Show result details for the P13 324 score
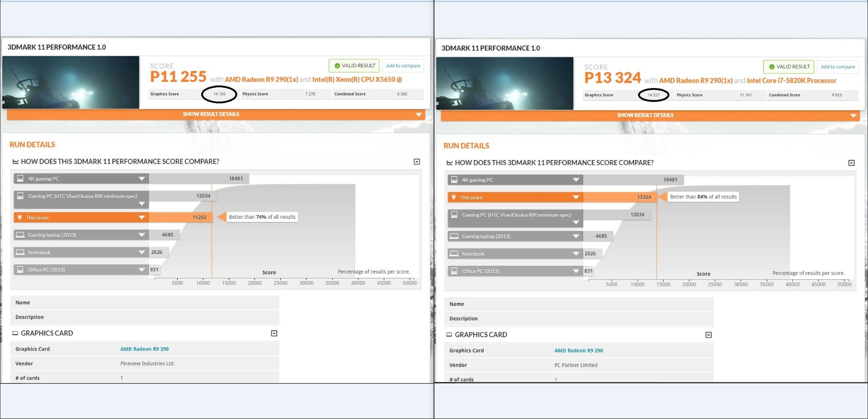Image resolution: width=868 pixels, height=419 pixels. coord(650,115)
